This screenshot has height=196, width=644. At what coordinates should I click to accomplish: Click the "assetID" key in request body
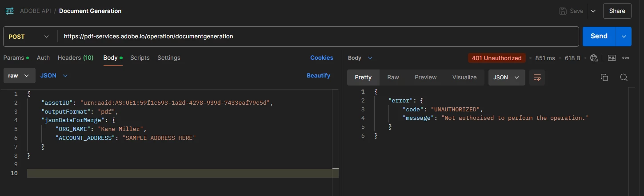[x=57, y=102]
